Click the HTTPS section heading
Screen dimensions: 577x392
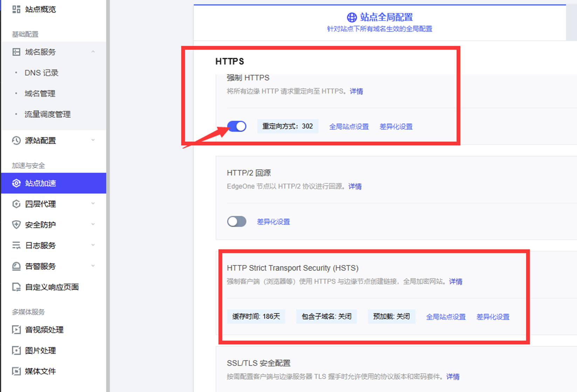pyautogui.click(x=230, y=62)
